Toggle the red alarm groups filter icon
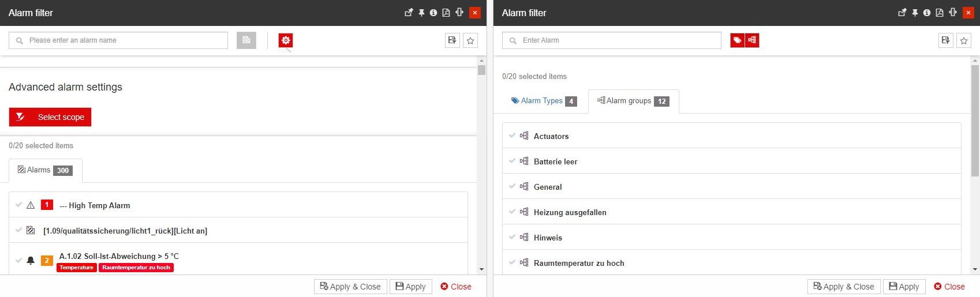The height and width of the screenshot is (297, 980). tap(752, 40)
